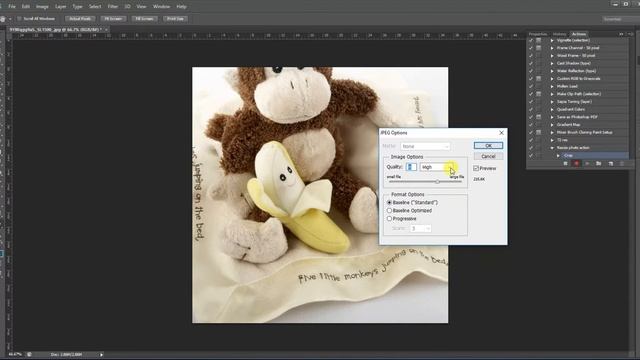
Task: Click the Create new action icon
Action: click(x=611, y=164)
